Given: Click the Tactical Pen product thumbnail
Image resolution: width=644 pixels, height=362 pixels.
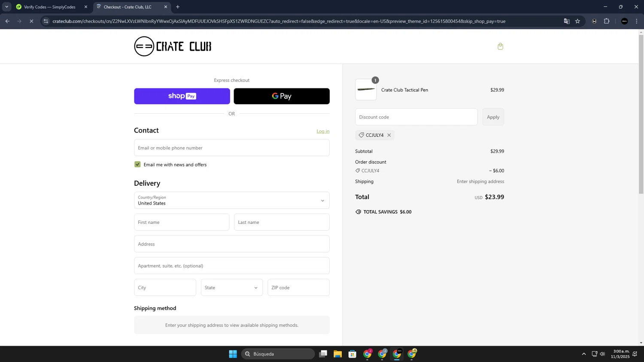Looking at the screenshot, I should (x=366, y=90).
